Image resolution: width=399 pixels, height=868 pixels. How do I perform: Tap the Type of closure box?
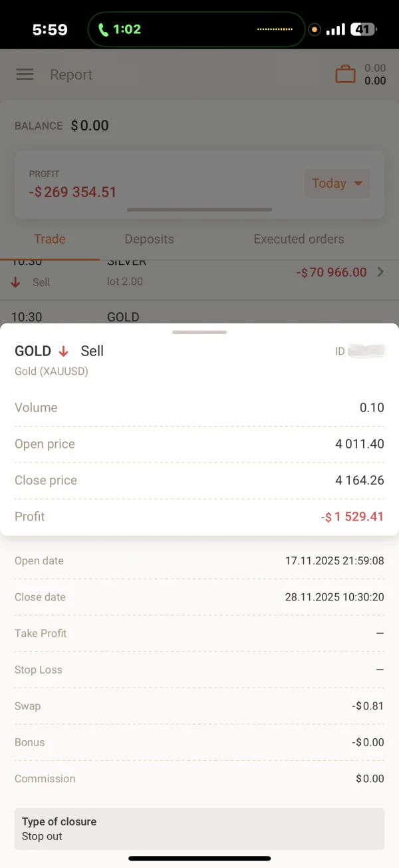(x=199, y=829)
